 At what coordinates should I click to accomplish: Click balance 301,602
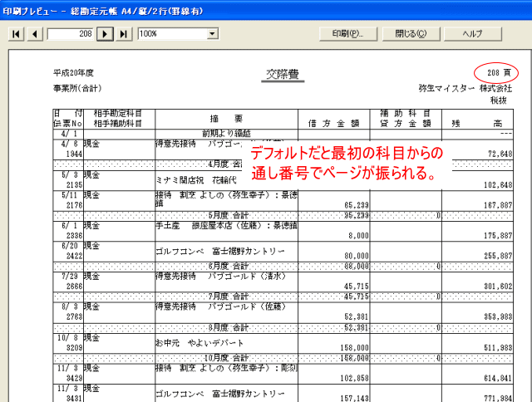point(498,287)
